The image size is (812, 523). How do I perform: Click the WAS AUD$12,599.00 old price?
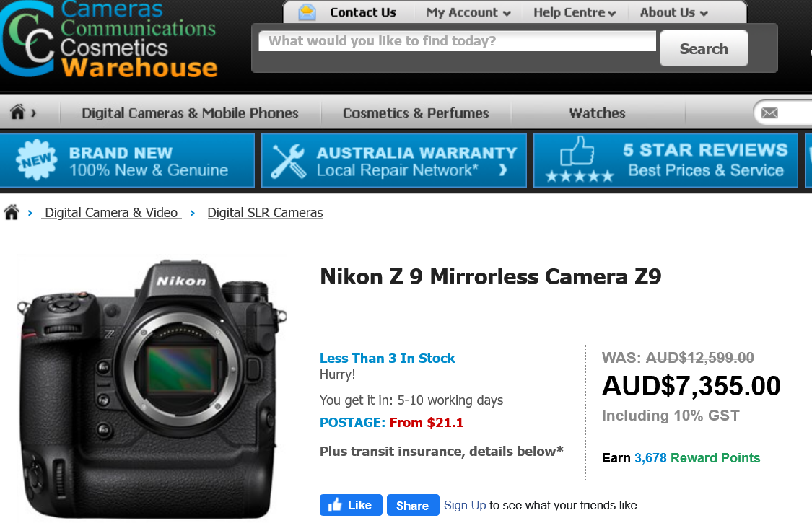pos(678,357)
